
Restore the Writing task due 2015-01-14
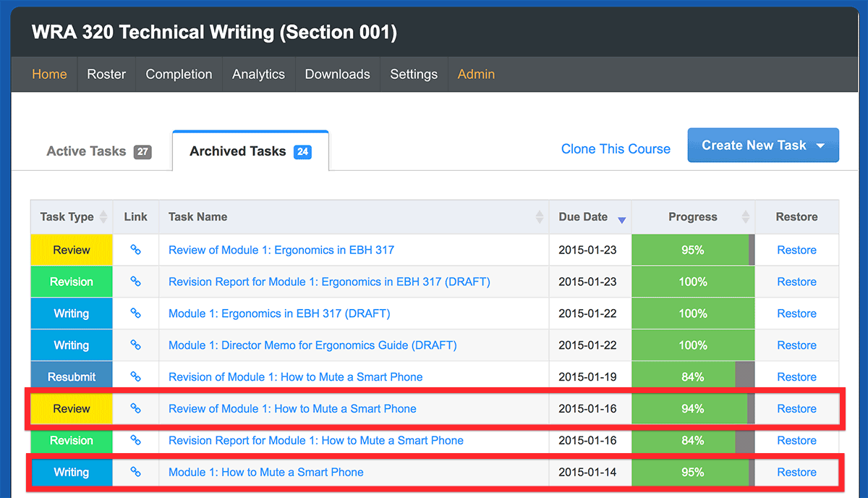(796, 473)
